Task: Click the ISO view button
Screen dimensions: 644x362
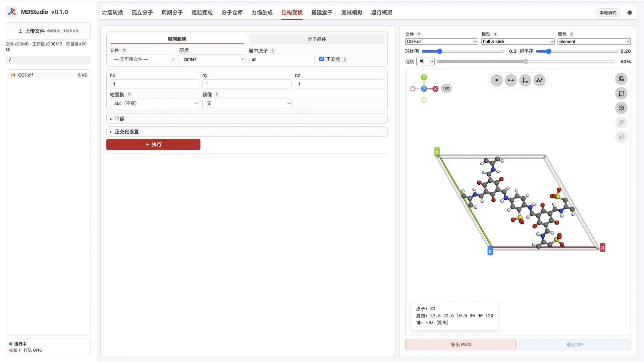Action: click(446, 88)
